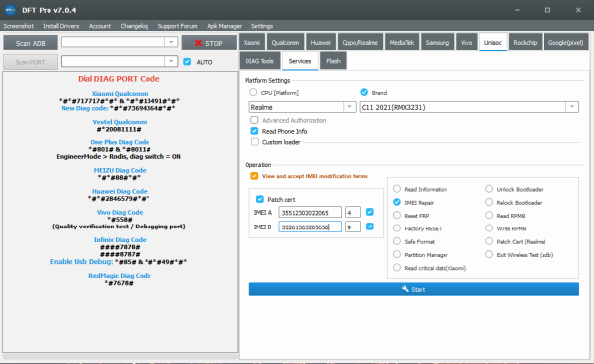Image resolution: width=594 pixels, height=364 pixels.
Task: Open the Screenshot menu
Action: [x=18, y=26]
